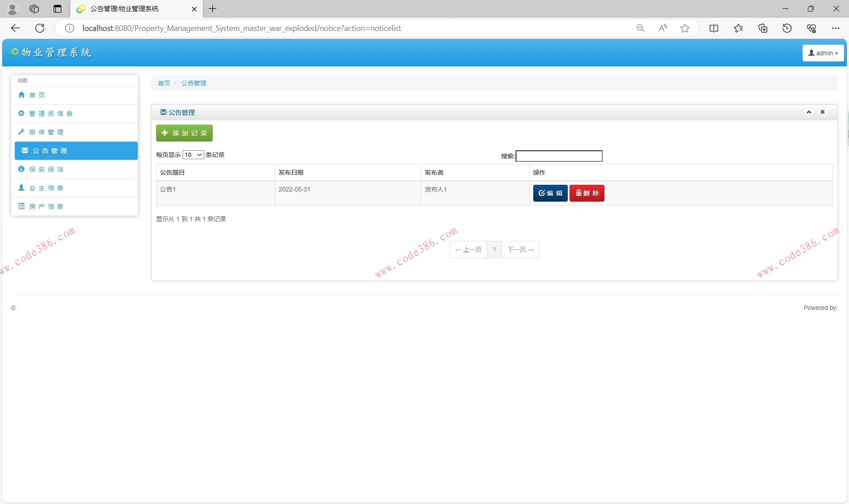The width and height of the screenshot is (849, 504).
Task: Click into the 搜索 input field
Action: 559,156
